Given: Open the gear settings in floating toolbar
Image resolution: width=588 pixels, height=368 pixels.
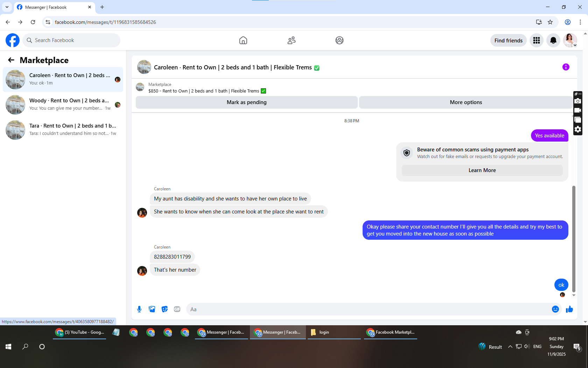Looking at the screenshot, I should 578,129.
